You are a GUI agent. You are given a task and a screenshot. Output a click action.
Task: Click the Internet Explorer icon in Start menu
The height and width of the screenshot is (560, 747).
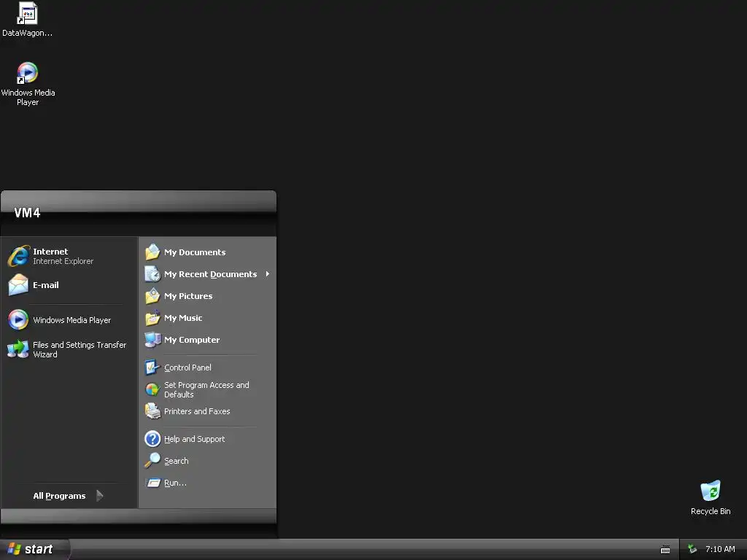point(18,256)
